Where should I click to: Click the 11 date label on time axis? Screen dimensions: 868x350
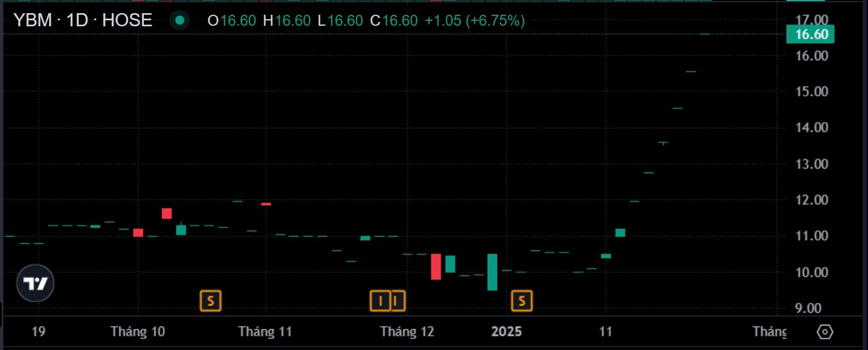click(x=605, y=331)
